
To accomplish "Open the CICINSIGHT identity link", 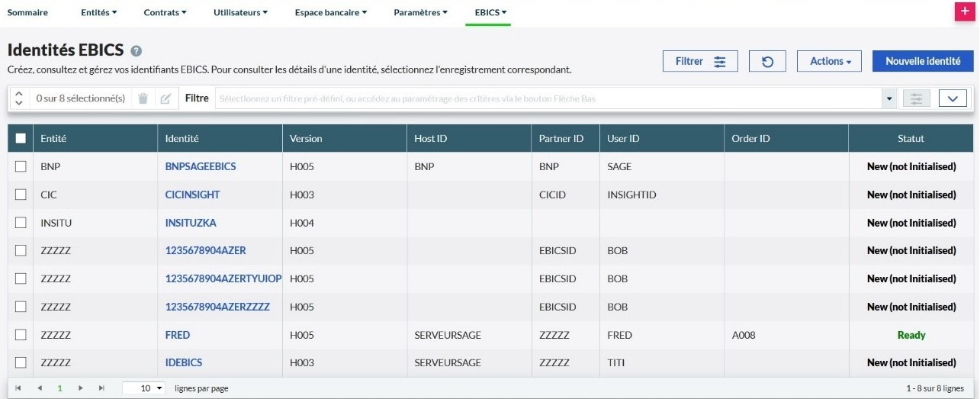I will [192, 195].
